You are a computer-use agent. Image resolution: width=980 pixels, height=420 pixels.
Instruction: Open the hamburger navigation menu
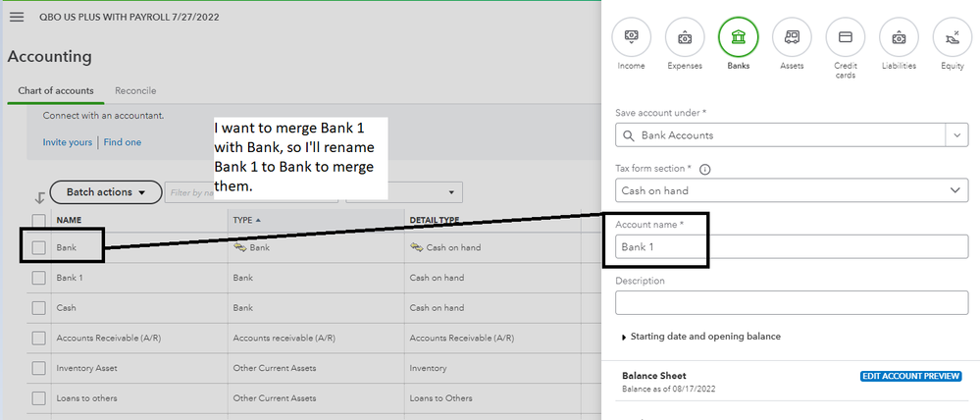pyautogui.click(x=17, y=17)
